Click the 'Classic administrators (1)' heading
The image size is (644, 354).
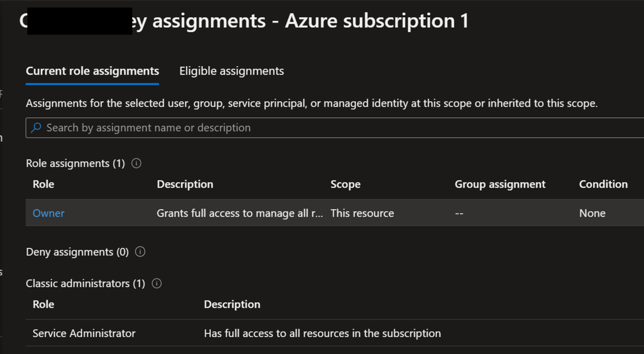(85, 283)
